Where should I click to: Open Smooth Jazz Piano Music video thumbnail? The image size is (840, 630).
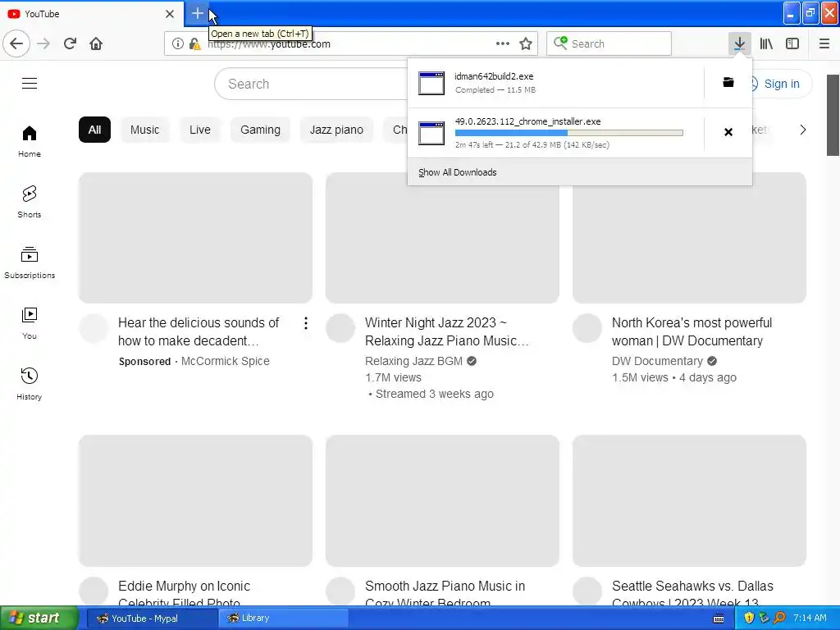tap(442, 500)
